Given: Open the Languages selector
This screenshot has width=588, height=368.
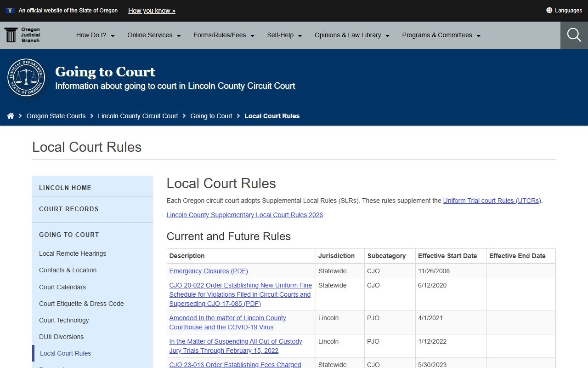Looking at the screenshot, I should pyautogui.click(x=564, y=11).
